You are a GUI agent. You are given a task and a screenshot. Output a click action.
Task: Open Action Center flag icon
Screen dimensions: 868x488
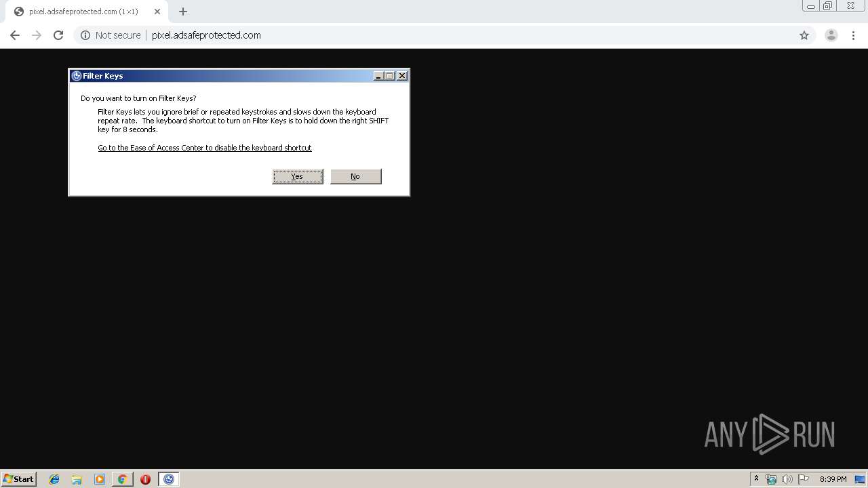click(804, 479)
